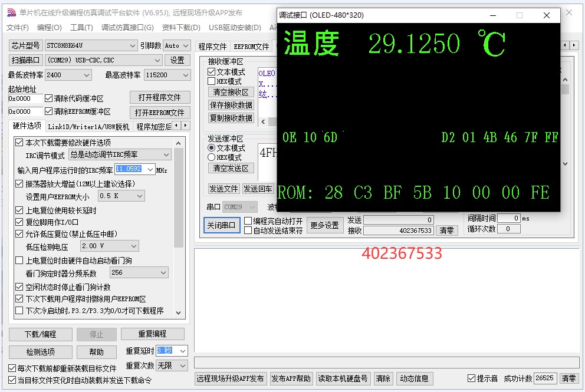Click the receive buffer scroll-left arrow
Screen dimensions: 585x392
(263, 121)
